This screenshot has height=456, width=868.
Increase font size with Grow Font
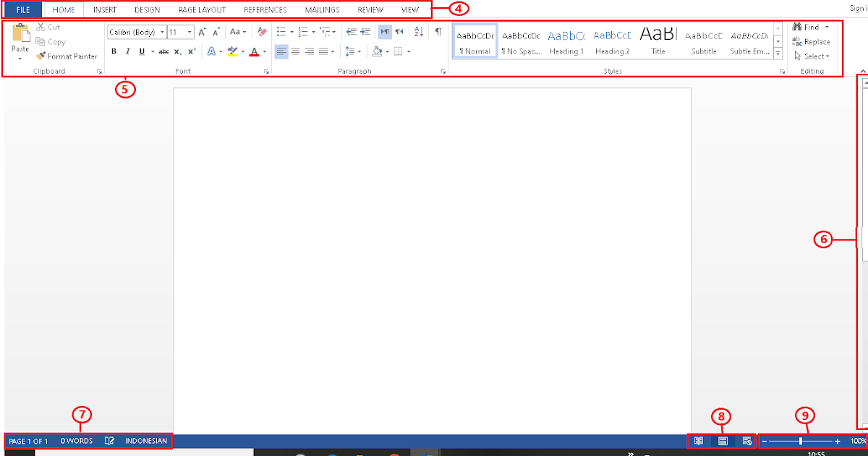tap(202, 32)
